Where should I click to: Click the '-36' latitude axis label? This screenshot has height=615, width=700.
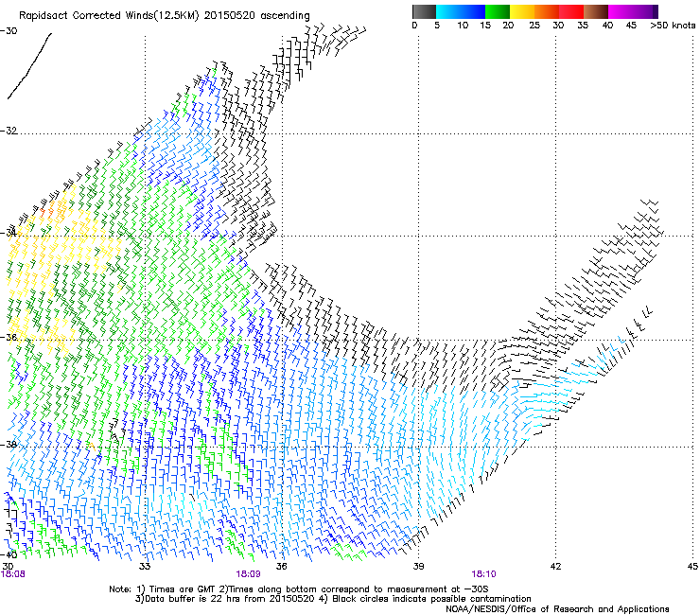tap(9, 337)
